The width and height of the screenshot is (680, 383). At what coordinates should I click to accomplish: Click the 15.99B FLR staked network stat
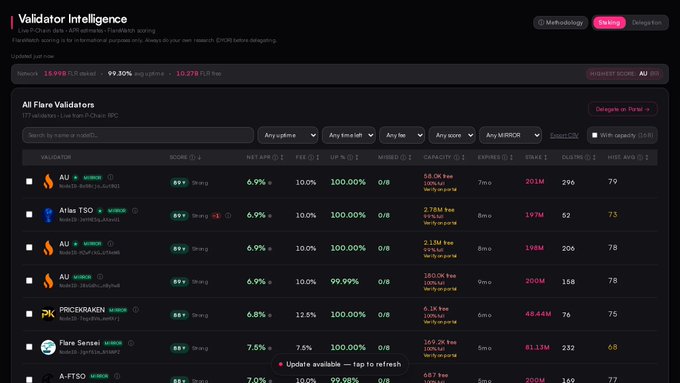[70, 74]
